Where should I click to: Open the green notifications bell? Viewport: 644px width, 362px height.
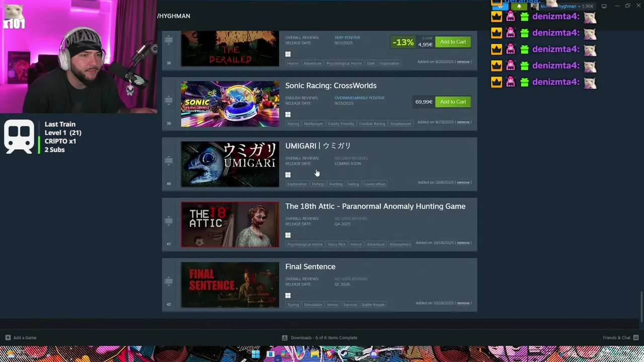[x=519, y=7]
